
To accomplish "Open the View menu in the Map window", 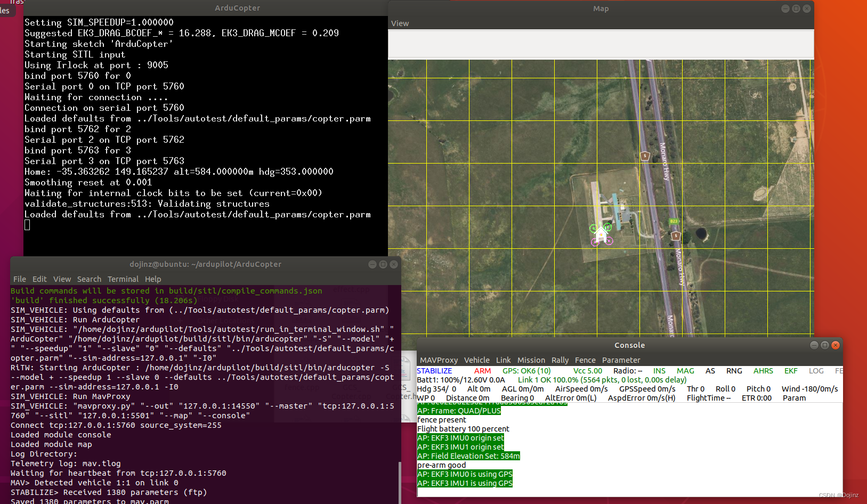I will [x=400, y=23].
